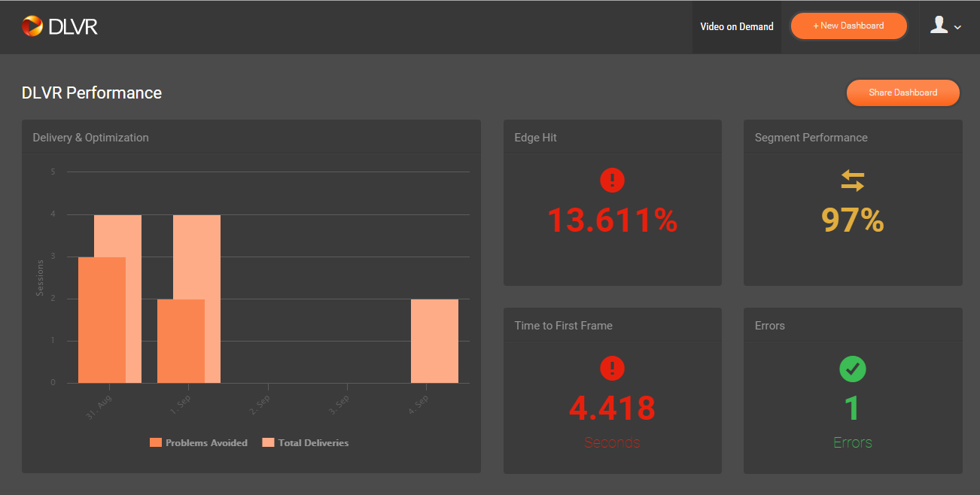Click the 97% Segment Performance value

coord(853,220)
